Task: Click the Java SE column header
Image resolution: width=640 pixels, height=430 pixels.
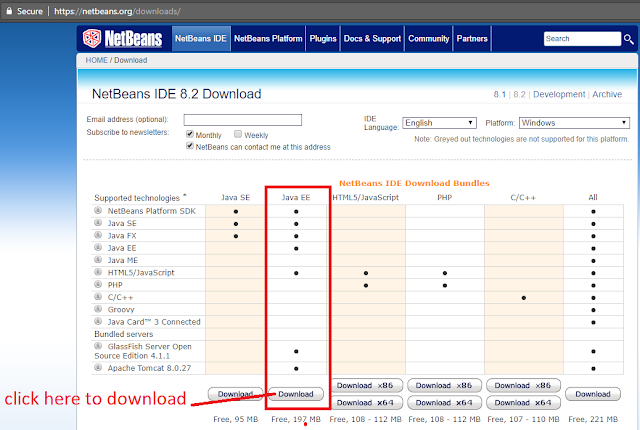Action: tap(236, 197)
